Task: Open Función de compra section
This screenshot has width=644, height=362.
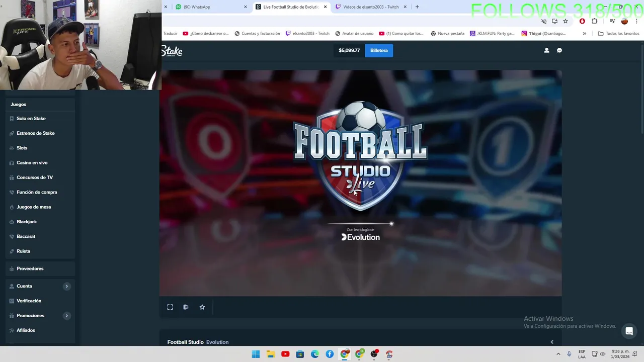Action: [x=40, y=192]
